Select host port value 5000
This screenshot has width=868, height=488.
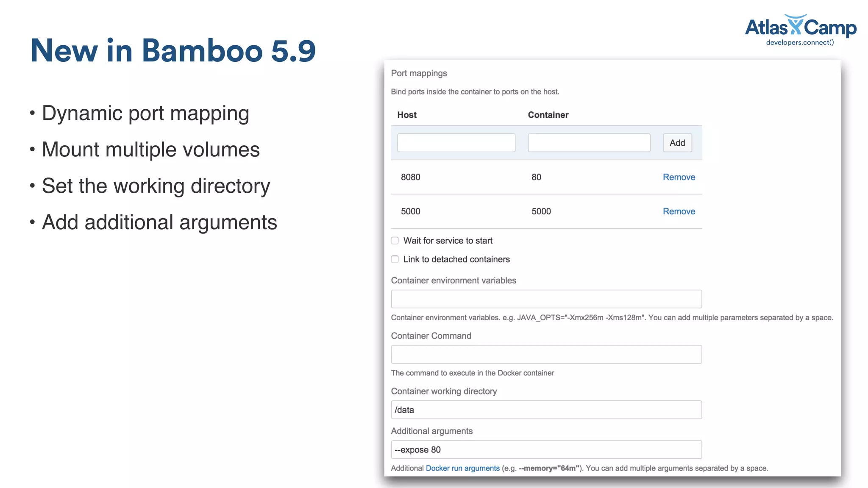[410, 211]
